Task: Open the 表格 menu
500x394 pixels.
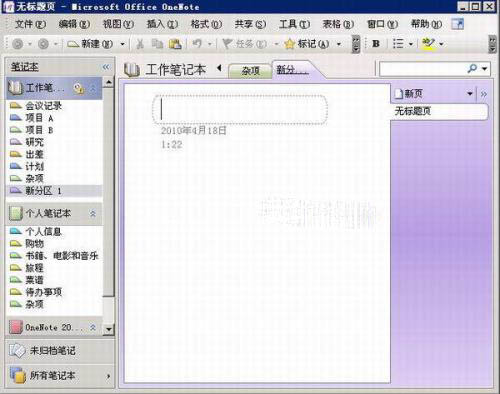Action: pos(338,24)
